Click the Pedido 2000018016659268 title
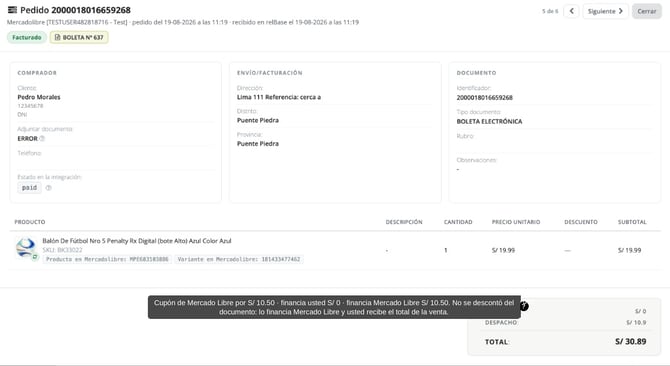Screen dimensions: 670x366 coord(75,10)
